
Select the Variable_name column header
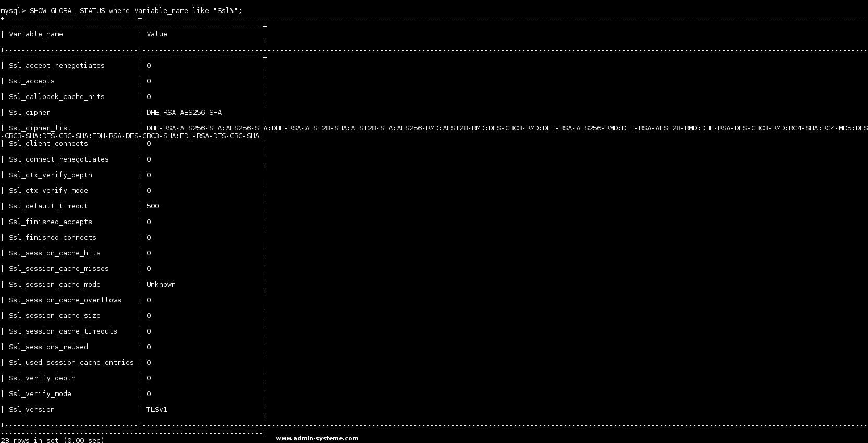(x=36, y=34)
